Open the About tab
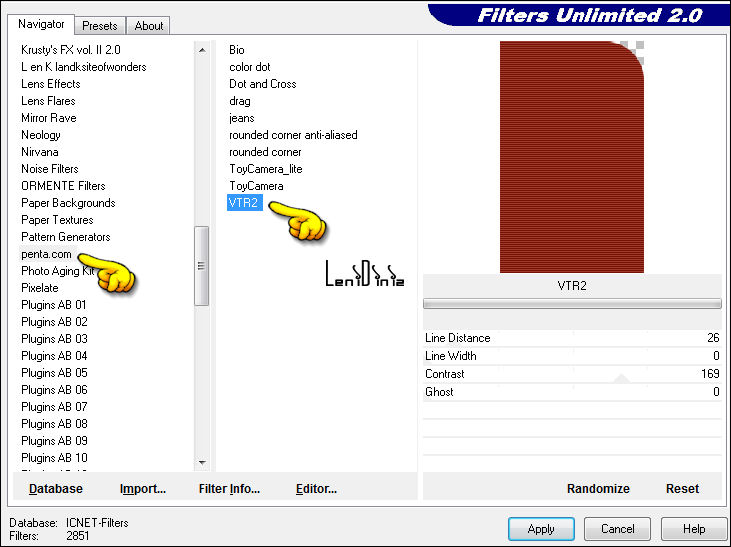The width and height of the screenshot is (731, 547). (x=149, y=26)
